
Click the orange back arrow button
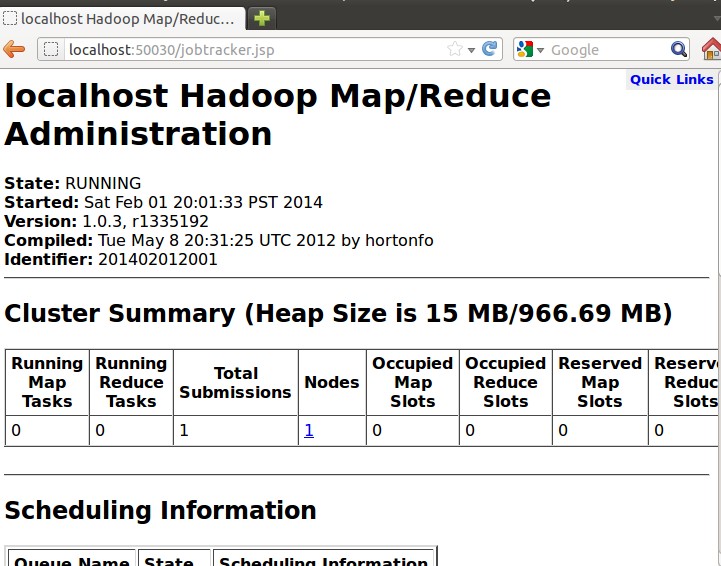click(14, 49)
